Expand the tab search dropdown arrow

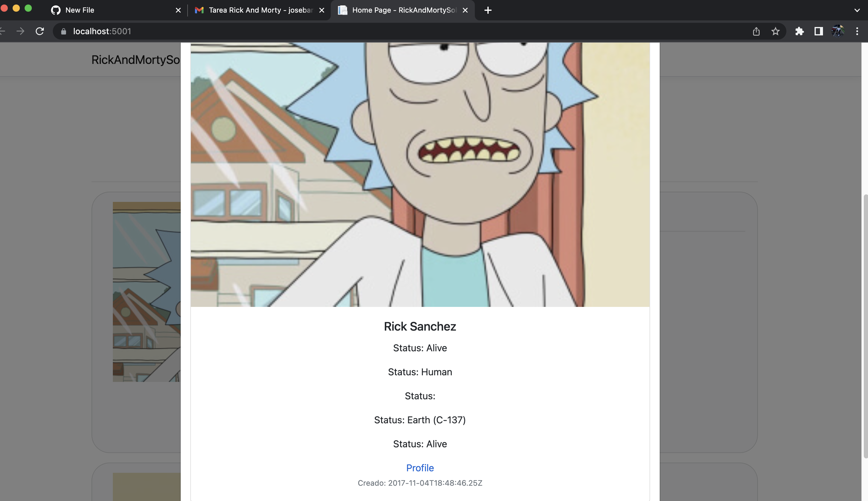(857, 10)
